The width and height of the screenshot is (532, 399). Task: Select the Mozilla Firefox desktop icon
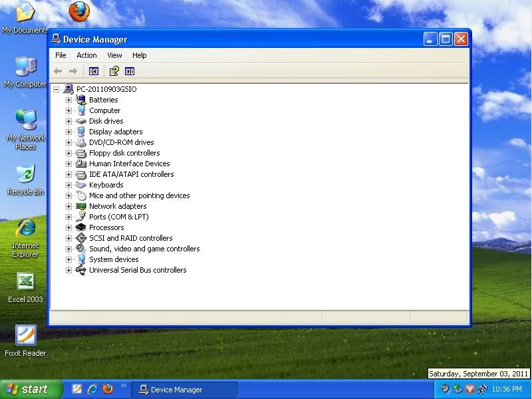point(79,13)
